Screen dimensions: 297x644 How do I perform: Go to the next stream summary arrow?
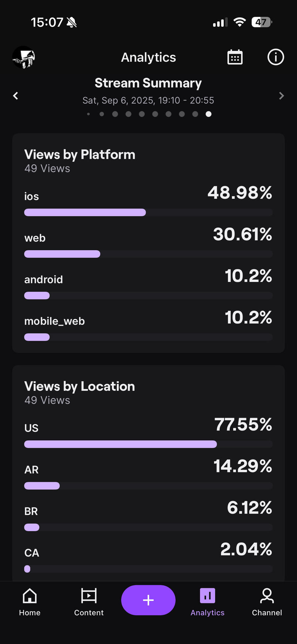[281, 96]
